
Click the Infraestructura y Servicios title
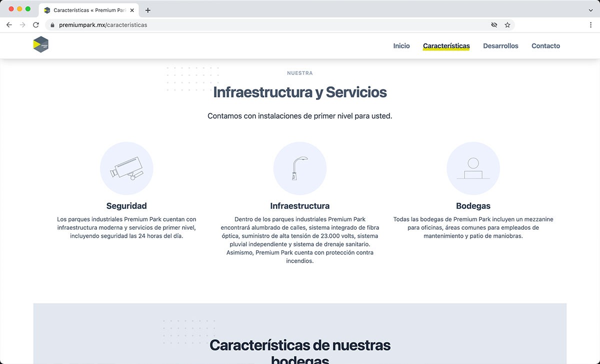[300, 92]
